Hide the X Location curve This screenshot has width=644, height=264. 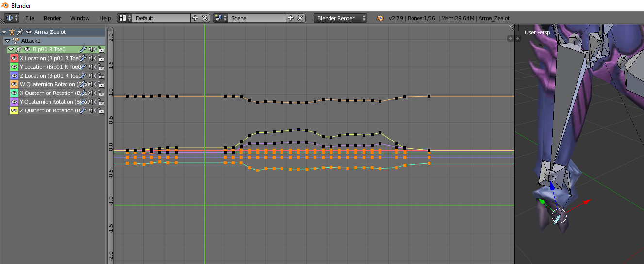click(14, 58)
